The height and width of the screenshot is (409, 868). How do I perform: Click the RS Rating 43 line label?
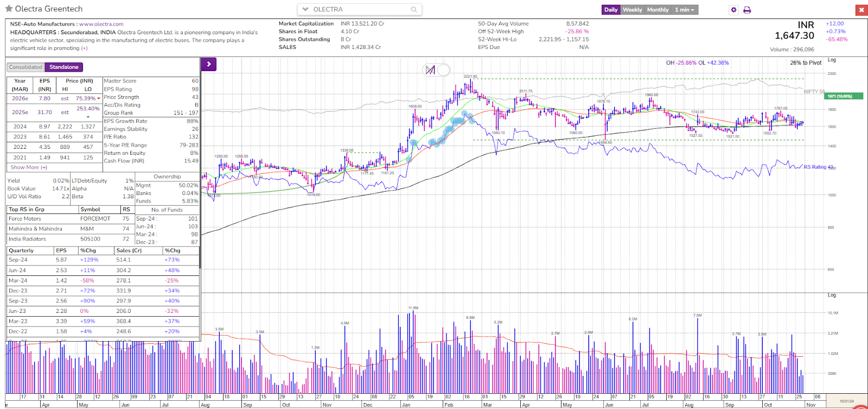[818, 167]
